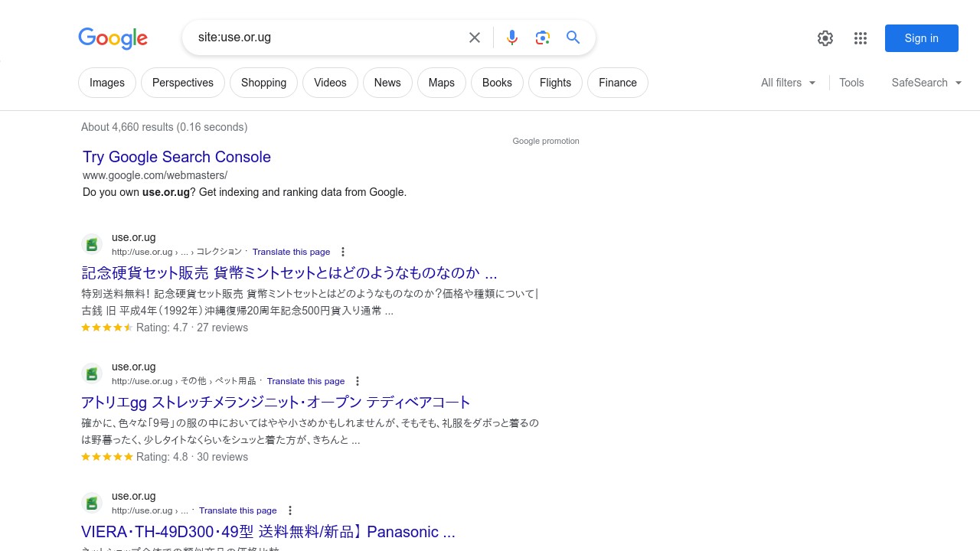Viewport: 980px width, 551px height.
Task: Click the site favicon of the VIERA result
Action: [x=92, y=503]
